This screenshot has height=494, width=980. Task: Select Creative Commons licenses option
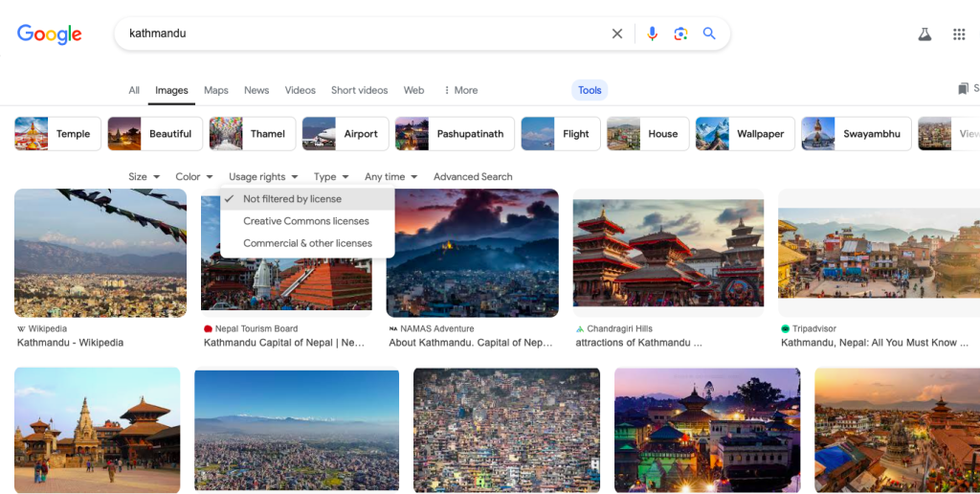tap(307, 221)
